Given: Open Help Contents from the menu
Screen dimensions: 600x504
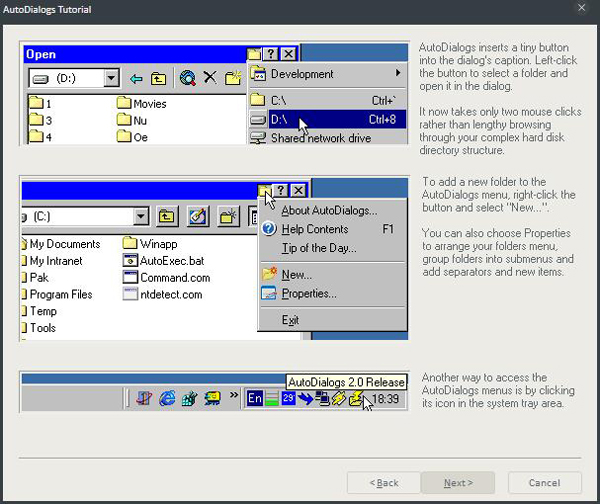Looking at the screenshot, I should pos(332,229).
